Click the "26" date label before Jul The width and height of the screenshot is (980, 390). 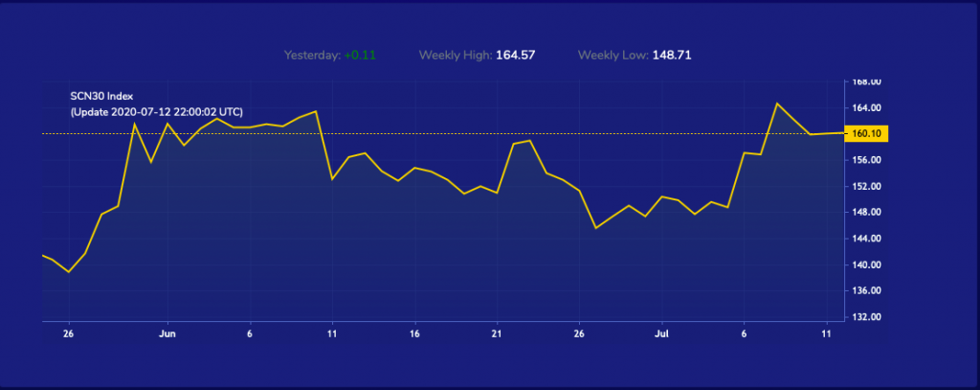579,334
